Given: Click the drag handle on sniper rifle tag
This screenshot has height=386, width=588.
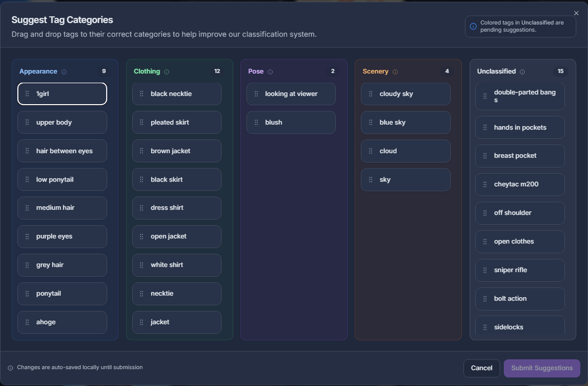Looking at the screenshot, I should coord(485,270).
